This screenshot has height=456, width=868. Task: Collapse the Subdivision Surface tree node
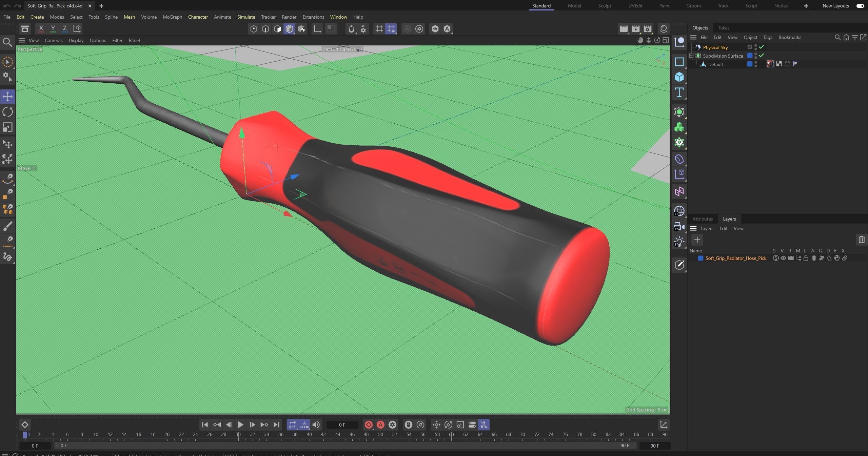(691, 56)
